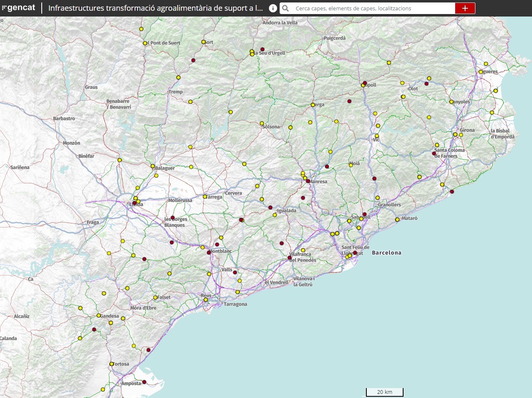Click the la Bisbal d'Empordà label
The image size is (532, 398).
(503, 134)
